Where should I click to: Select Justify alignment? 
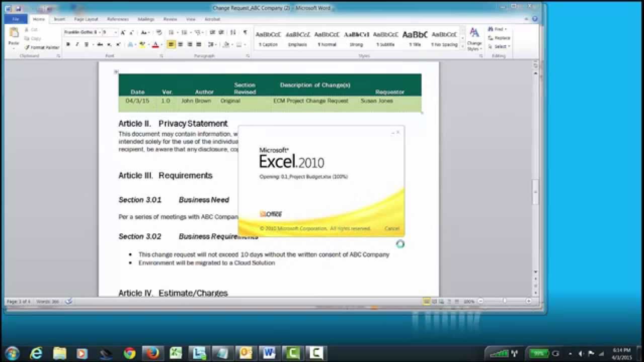pos(199,45)
